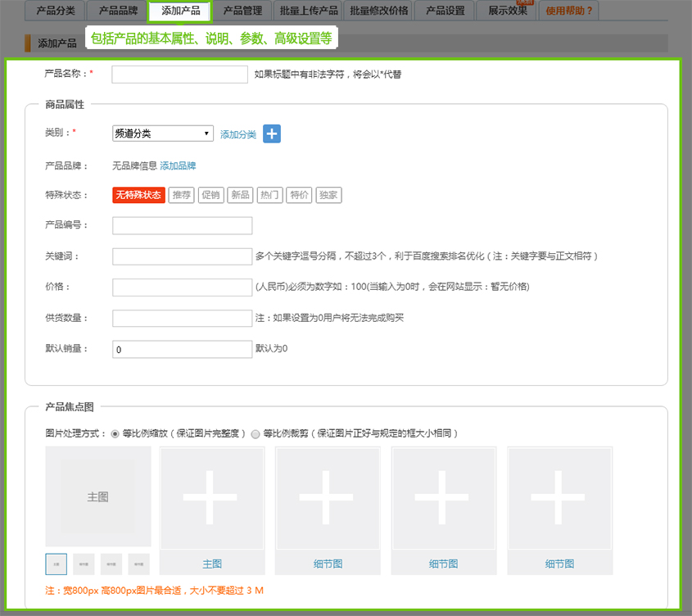
Task: Click inside the 产品名称 input field
Action: click(x=179, y=74)
